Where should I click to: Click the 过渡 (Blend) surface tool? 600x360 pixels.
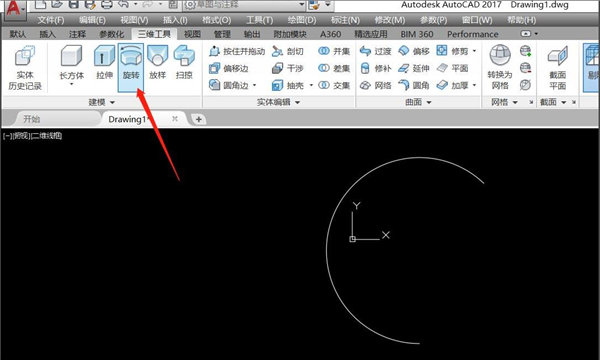375,51
